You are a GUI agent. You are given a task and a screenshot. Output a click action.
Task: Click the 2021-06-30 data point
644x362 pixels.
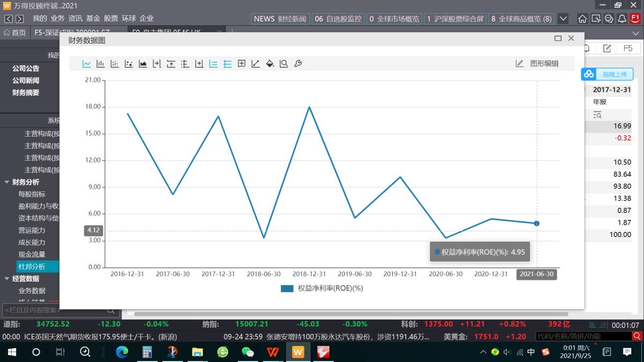pyautogui.click(x=537, y=223)
